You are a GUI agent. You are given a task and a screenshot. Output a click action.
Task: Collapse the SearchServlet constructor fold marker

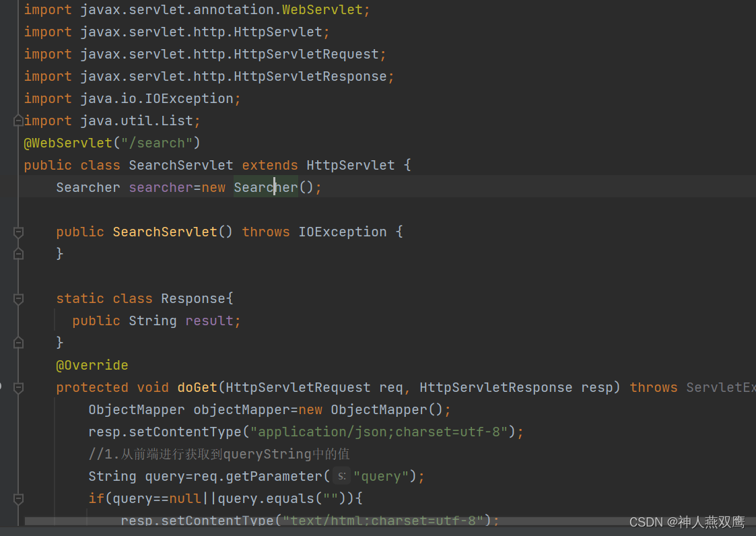[18, 232]
